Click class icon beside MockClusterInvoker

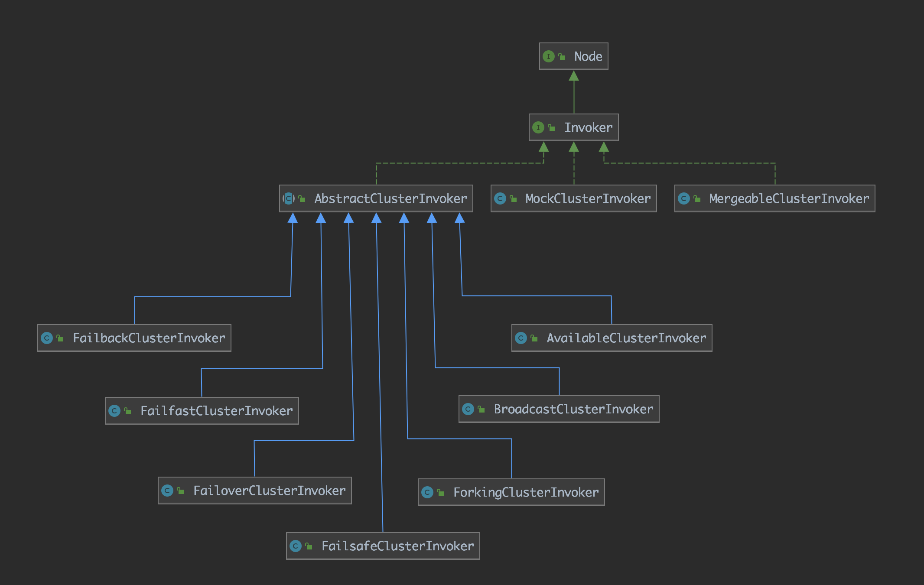(500, 198)
